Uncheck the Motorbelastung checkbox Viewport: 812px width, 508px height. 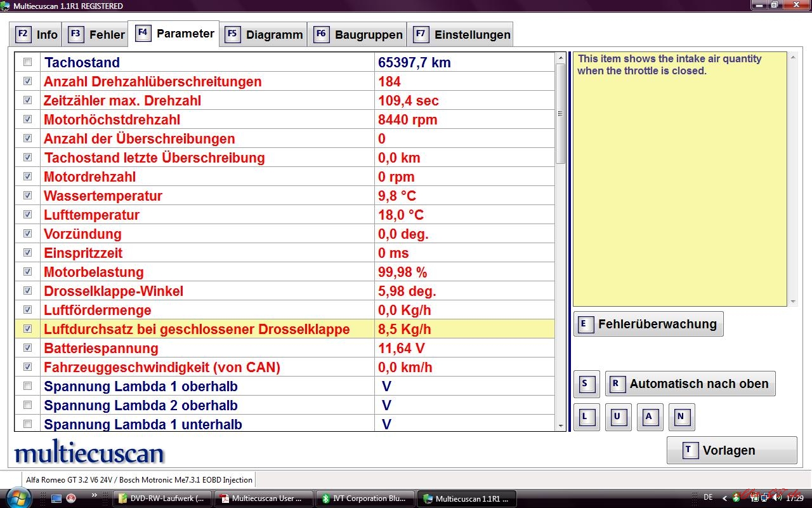pyautogui.click(x=27, y=272)
